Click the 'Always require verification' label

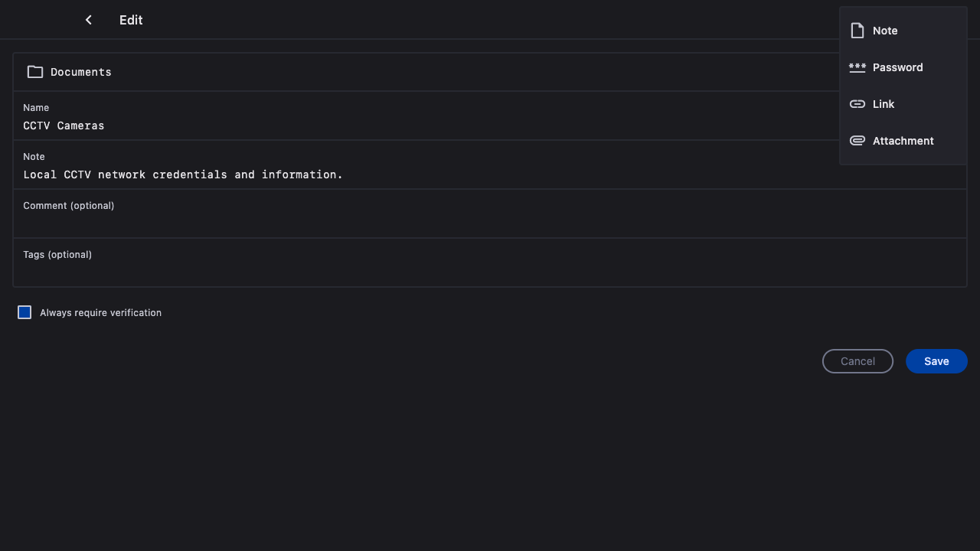coord(100,313)
